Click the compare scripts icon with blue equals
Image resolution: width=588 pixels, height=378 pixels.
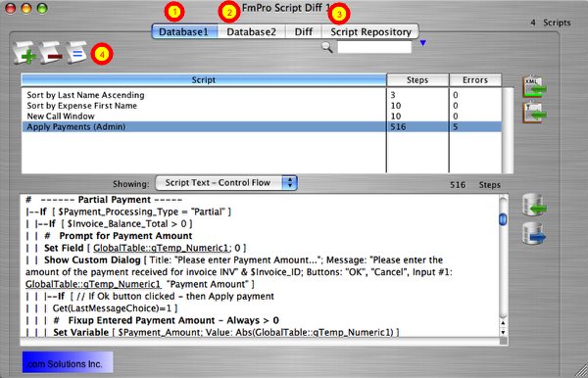[x=76, y=53]
